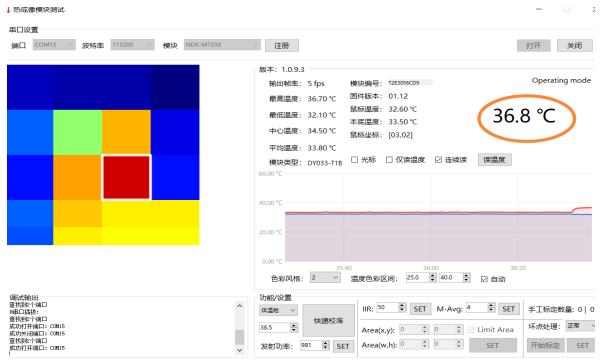603x364 pixels.
Task: Click the 40.0 upper color range field
Action: (x=451, y=278)
